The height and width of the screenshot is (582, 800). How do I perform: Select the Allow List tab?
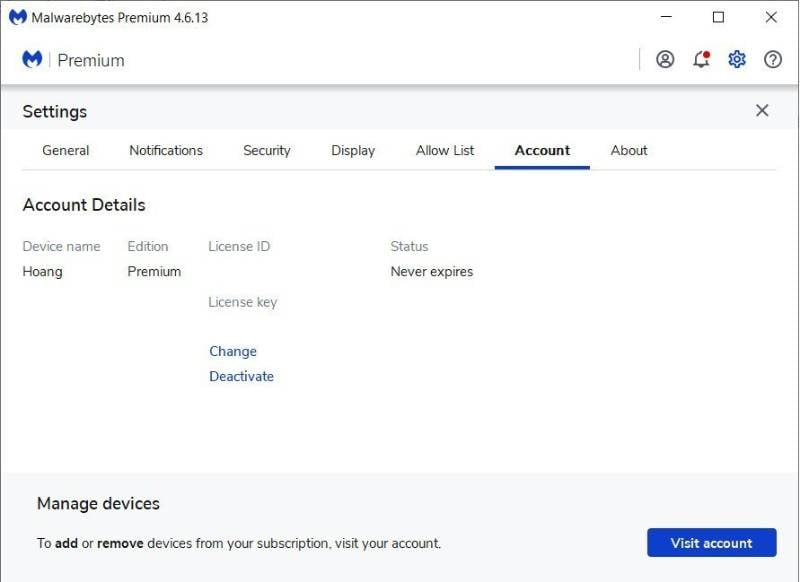[x=445, y=150]
